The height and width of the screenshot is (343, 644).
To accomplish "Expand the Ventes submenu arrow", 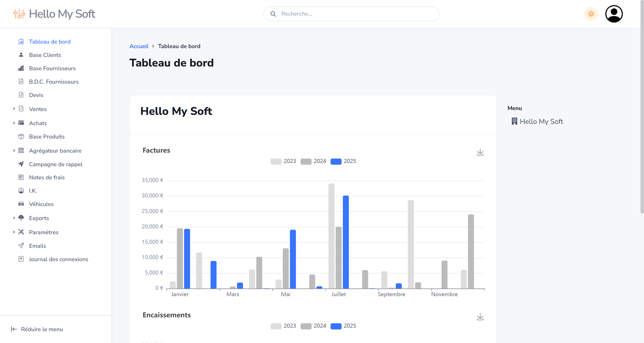I will pos(14,109).
